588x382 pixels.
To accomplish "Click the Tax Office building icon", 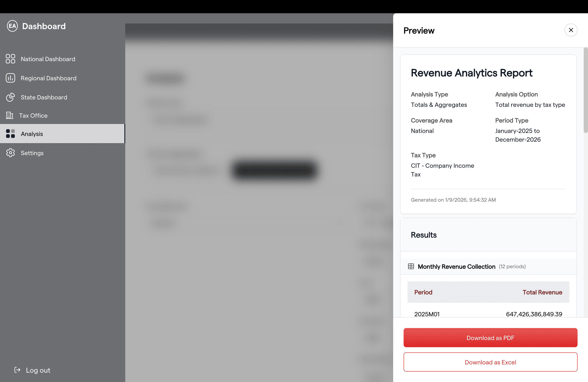I will (9, 115).
